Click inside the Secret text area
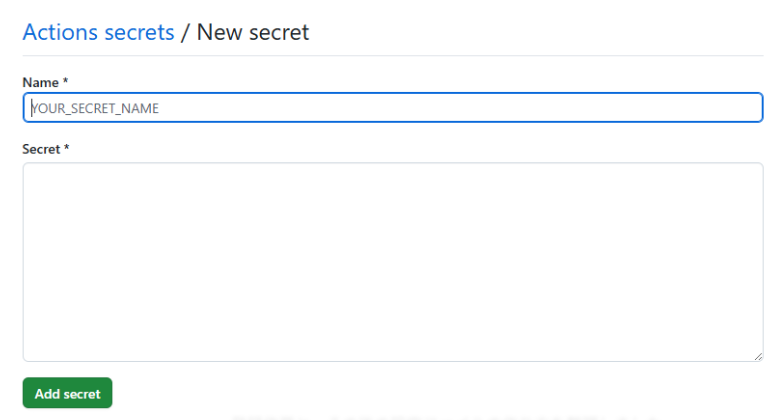This screenshot has height=420, width=779. pos(392,261)
